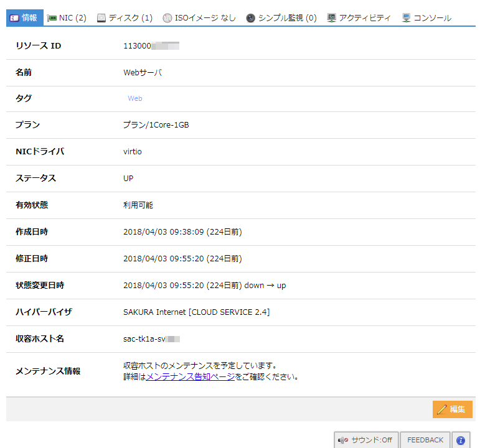Click the シンプル監視 (0) monitoring icon
This screenshot has height=448, width=485.
pyautogui.click(x=250, y=18)
